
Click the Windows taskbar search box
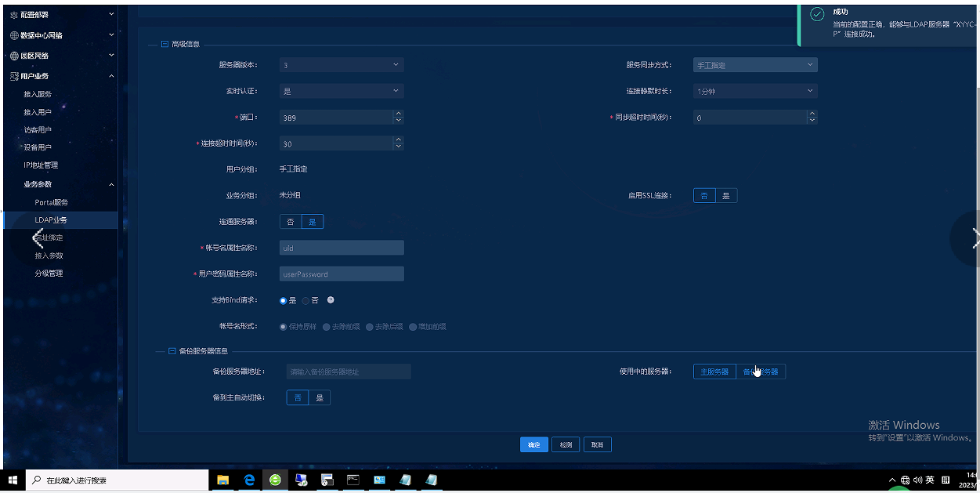click(x=118, y=480)
